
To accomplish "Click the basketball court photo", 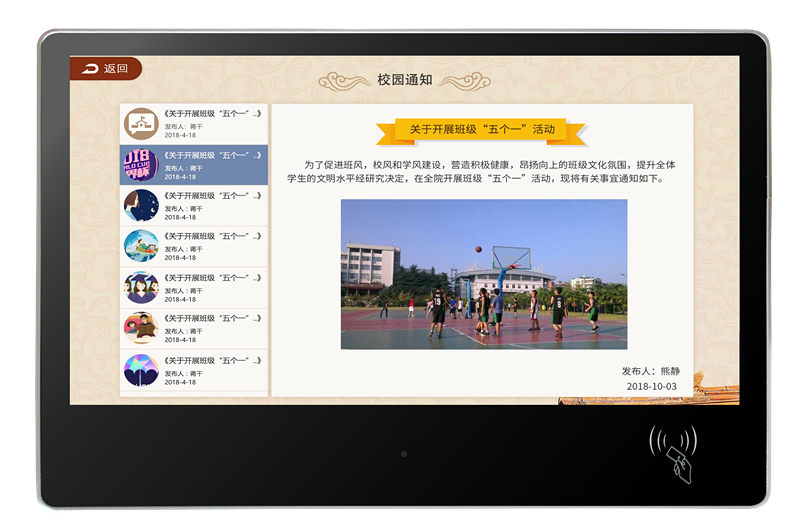I will click(x=484, y=274).
